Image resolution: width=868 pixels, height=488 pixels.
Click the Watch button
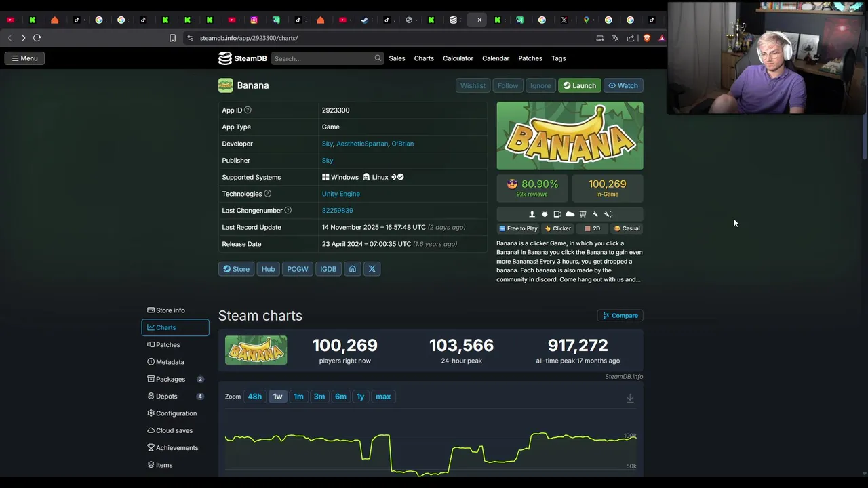pos(623,85)
